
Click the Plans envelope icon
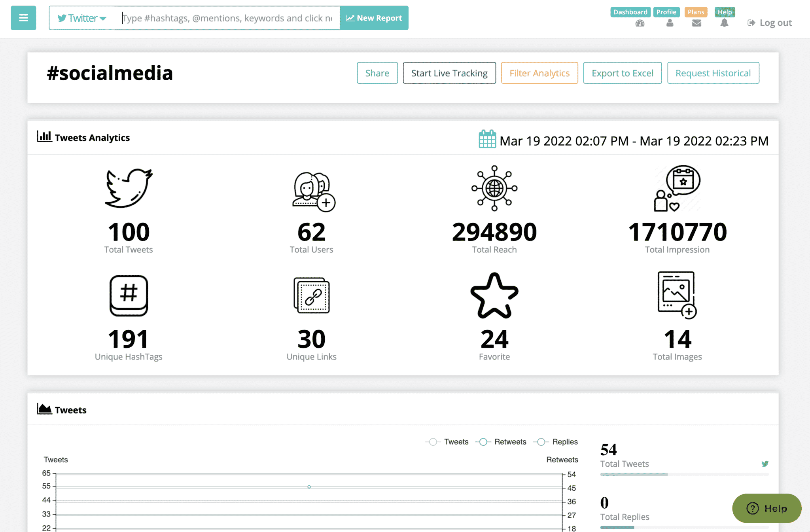(x=696, y=23)
